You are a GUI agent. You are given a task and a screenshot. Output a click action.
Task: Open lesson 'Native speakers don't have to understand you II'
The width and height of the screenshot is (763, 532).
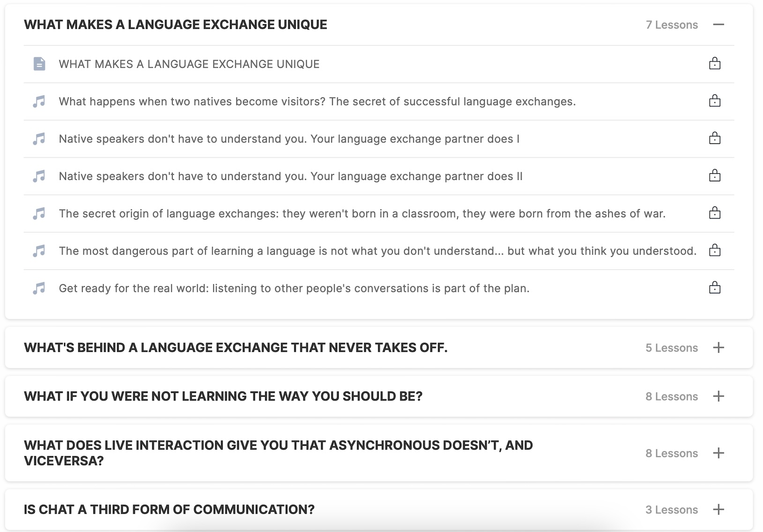click(x=291, y=177)
